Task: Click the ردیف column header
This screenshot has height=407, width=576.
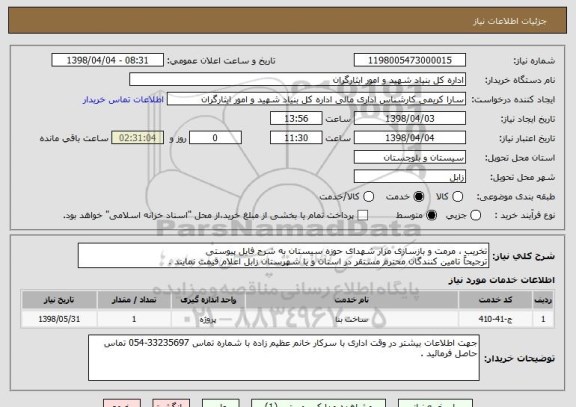Action: [x=543, y=300]
